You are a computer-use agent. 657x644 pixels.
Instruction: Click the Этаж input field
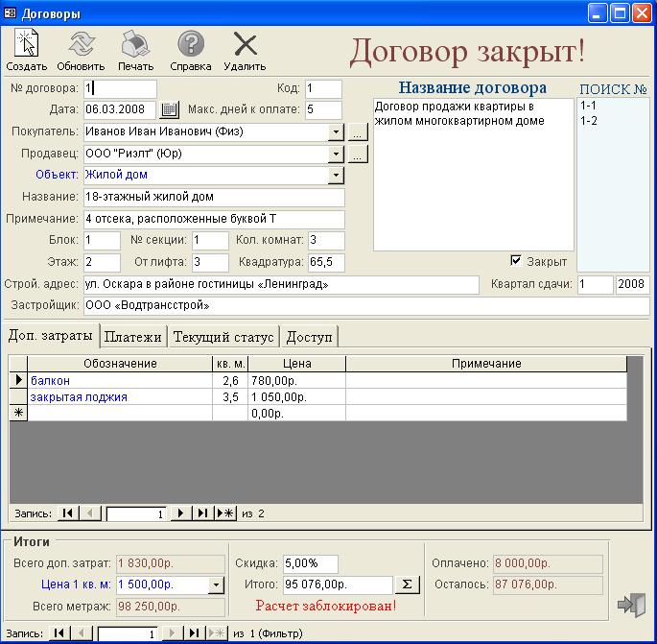click(x=102, y=262)
